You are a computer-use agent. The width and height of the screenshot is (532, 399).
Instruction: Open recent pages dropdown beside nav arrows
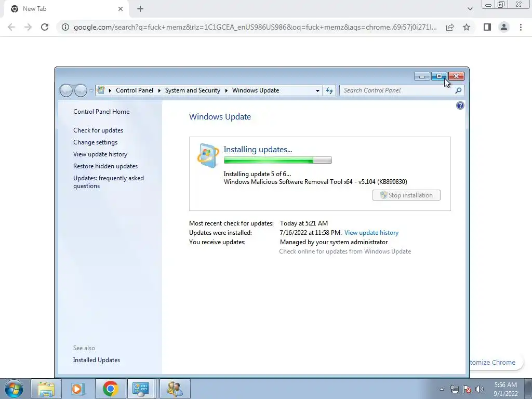91,90
